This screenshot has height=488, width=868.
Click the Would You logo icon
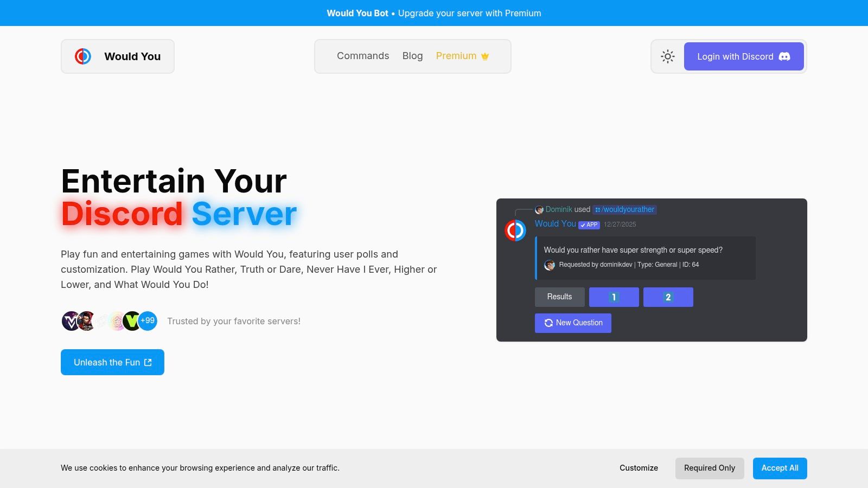(x=83, y=56)
